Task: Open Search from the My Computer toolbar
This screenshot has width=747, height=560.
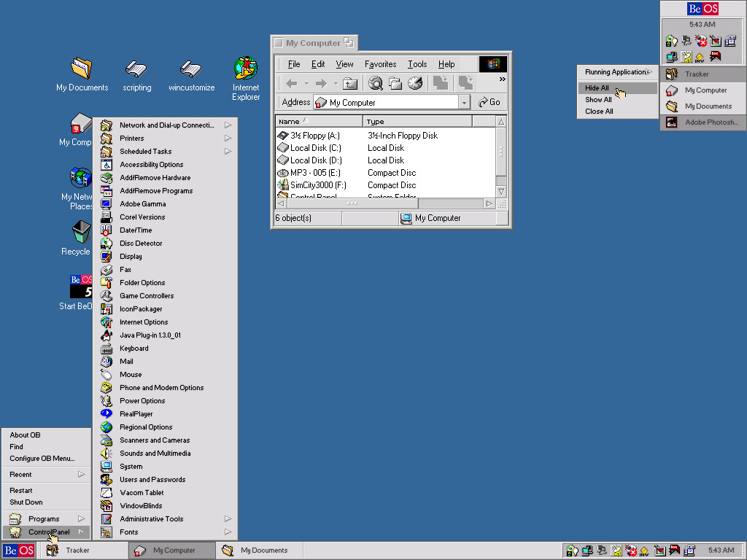Action: pos(376,83)
